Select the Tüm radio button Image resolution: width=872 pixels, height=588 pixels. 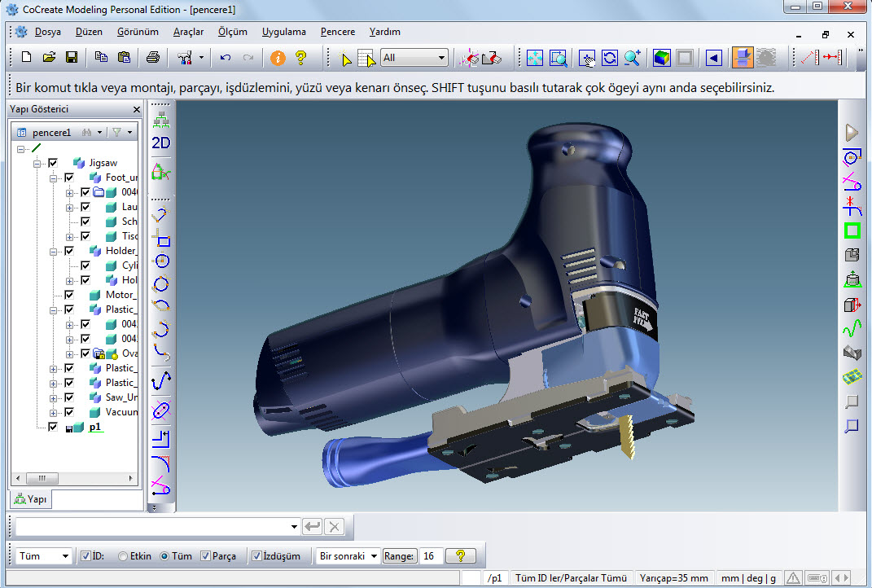tap(164, 555)
